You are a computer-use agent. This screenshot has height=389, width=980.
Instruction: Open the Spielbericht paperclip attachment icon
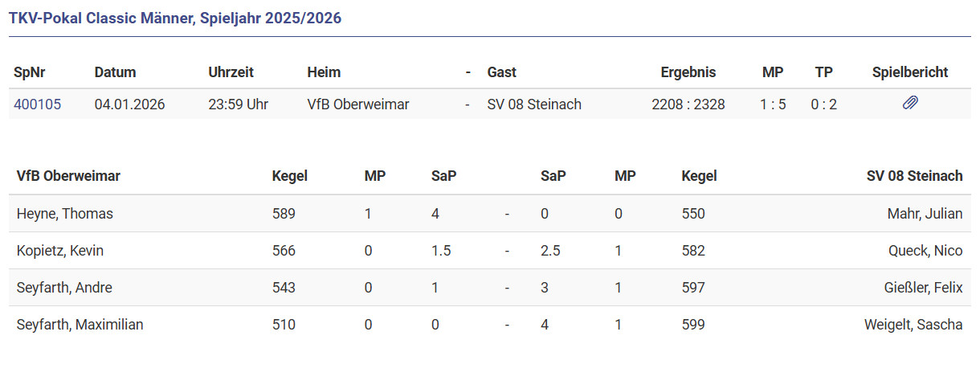click(x=909, y=104)
